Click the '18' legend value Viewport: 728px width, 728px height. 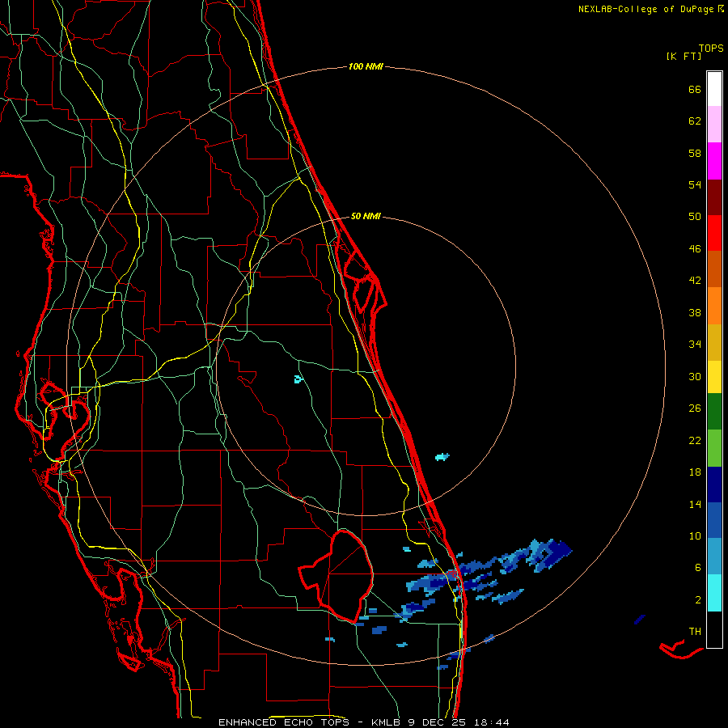coord(695,472)
